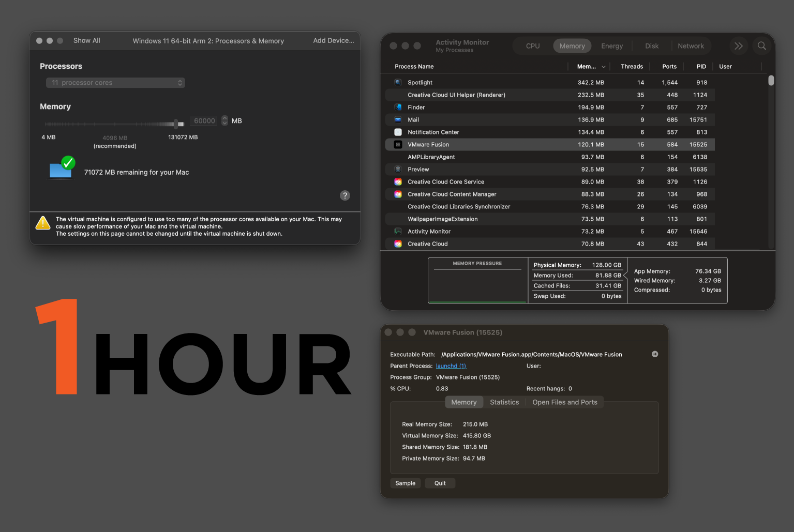794x532 pixels.
Task: Sort by the PID column header
Action: click(x=701, y=67)
